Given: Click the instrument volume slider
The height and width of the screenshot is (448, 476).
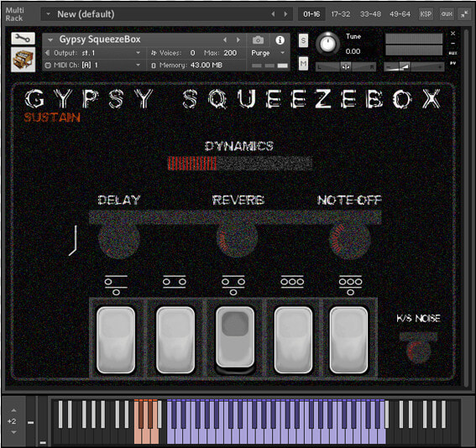Looking at the screenshot, I should pos(414,66).
